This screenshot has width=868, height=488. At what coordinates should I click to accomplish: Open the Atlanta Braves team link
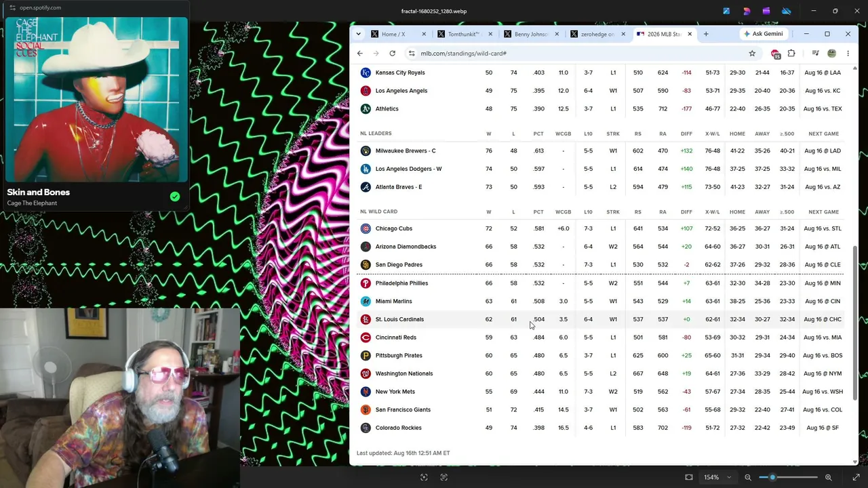(399, 187)
